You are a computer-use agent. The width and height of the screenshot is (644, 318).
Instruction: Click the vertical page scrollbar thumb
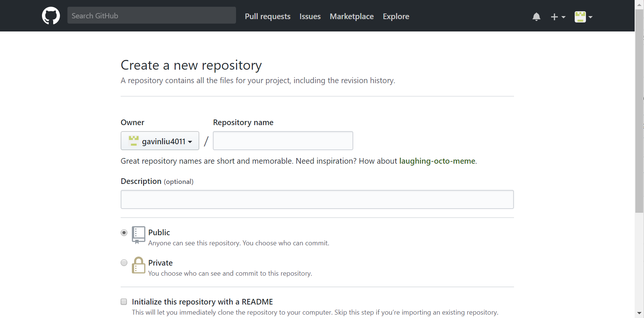point(640,111)
